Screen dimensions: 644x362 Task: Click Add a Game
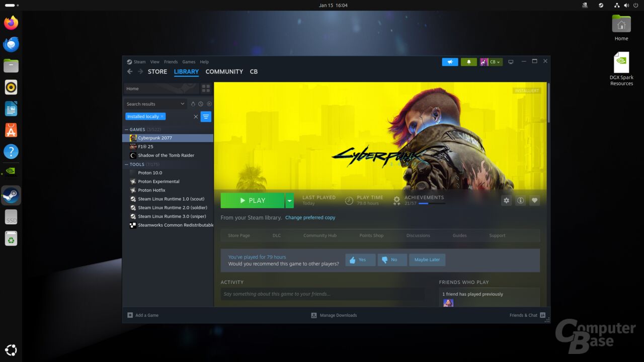[143, 315]
